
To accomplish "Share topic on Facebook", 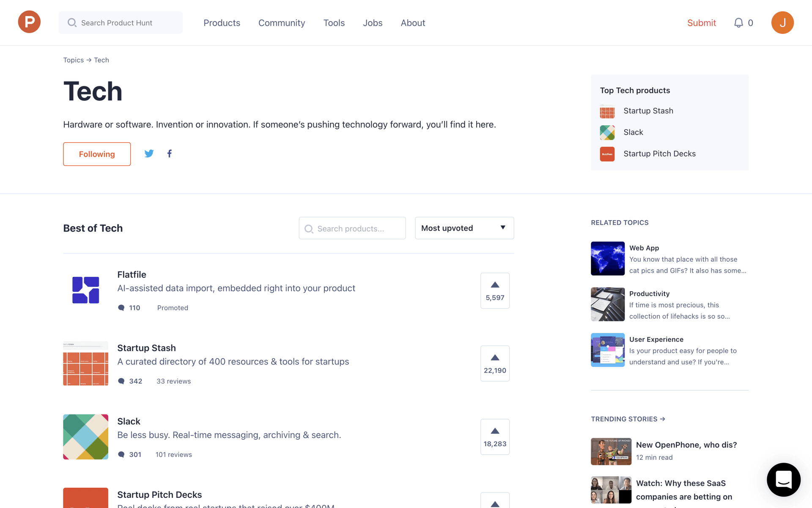I will click(170, 154).
